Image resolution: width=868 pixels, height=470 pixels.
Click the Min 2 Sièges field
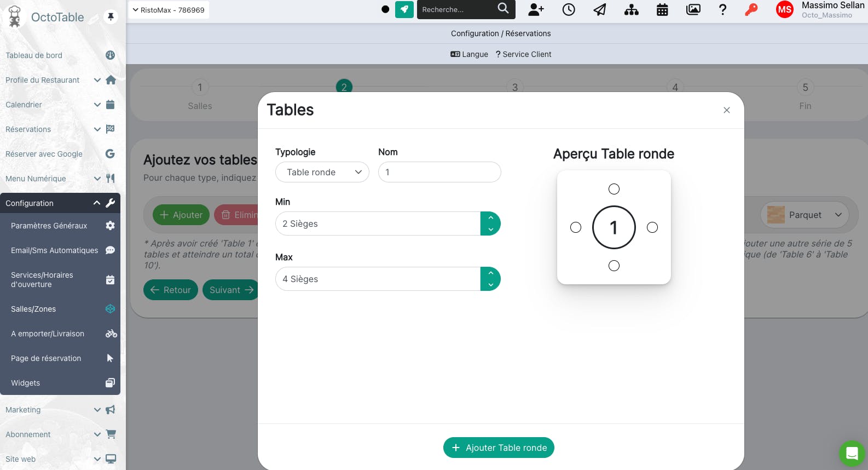click(378, 223)
